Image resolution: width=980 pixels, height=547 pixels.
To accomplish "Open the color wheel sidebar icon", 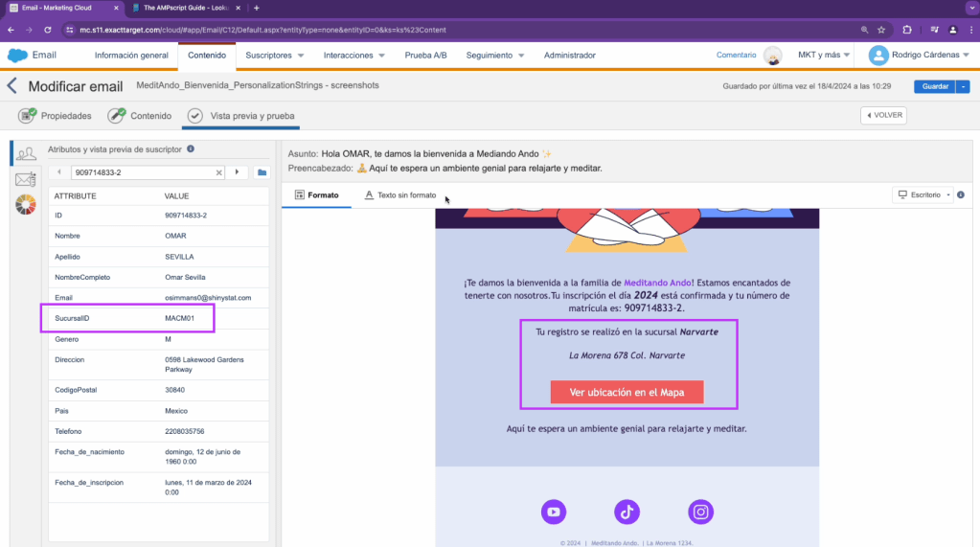I will pos(26,205).
